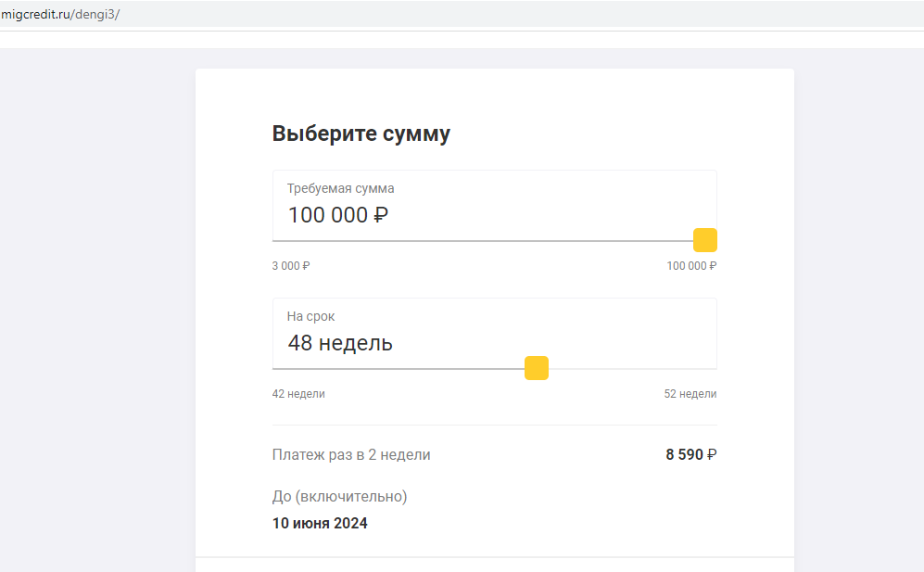Select the 3 000 ₽ minimum label
The width and height of the screenshot is (924, 572).
290,266
